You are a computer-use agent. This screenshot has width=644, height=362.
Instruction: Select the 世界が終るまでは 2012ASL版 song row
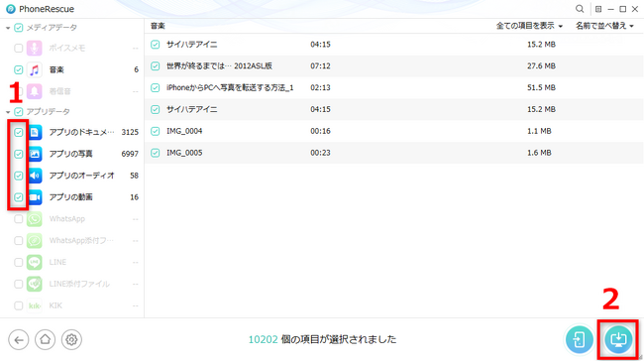[x=394, y=65]
